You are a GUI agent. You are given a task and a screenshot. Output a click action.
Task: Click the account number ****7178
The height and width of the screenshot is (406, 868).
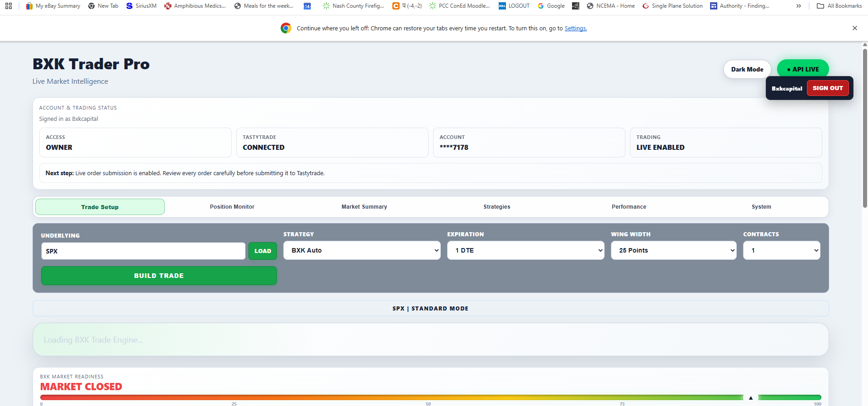tap(454, 148)
